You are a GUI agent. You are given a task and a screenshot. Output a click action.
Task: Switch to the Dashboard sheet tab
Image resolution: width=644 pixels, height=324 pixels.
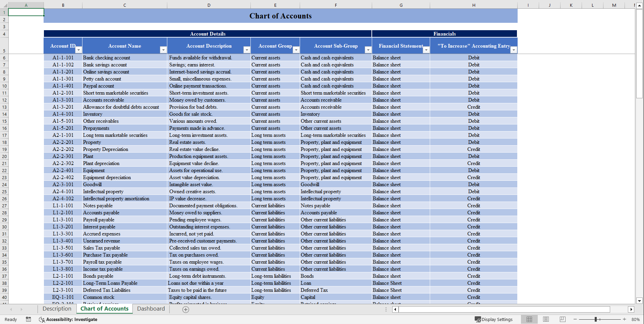pos(151,309)
